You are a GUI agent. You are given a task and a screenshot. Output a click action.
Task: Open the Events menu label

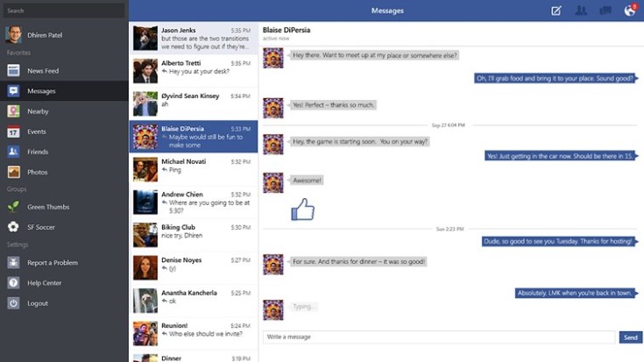click(37, 131)
